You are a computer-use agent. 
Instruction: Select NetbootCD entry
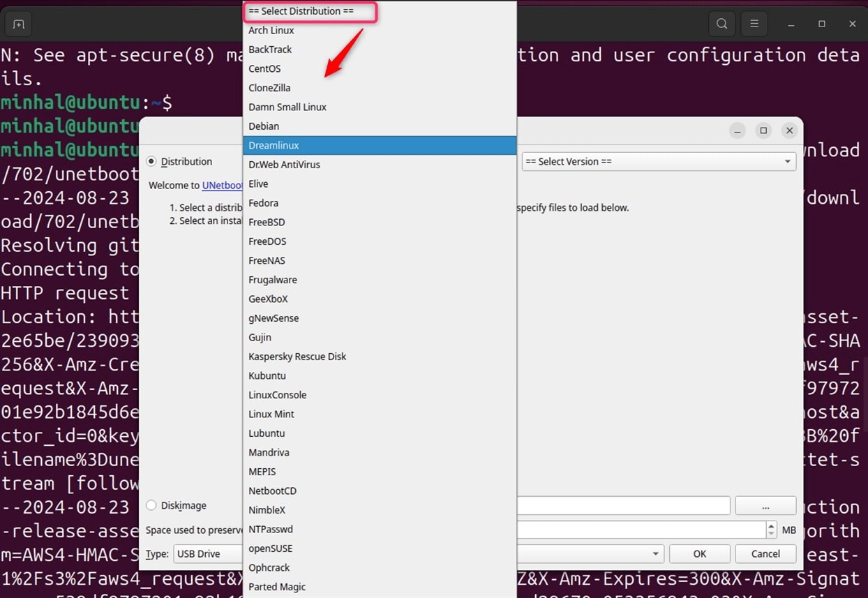point(380,491)
